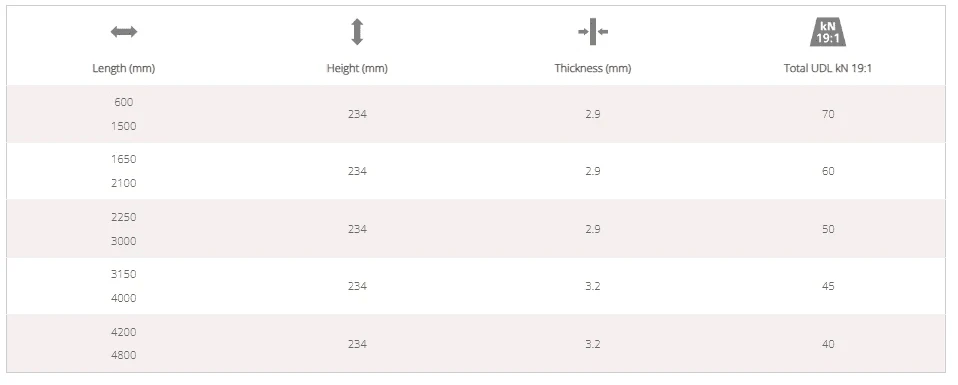Image resolution: width=958 pixels, height=385 pixels.
Task: Click the 3150 length value
Action: tap(123, 274)
